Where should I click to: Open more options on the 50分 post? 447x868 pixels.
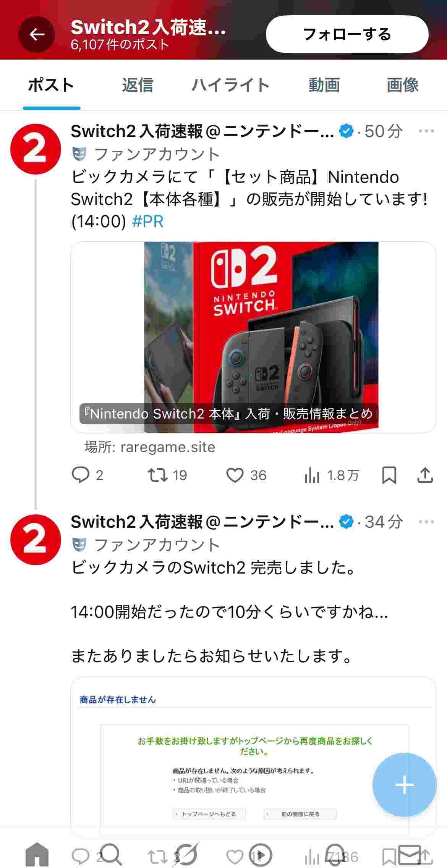click(426, 131)
